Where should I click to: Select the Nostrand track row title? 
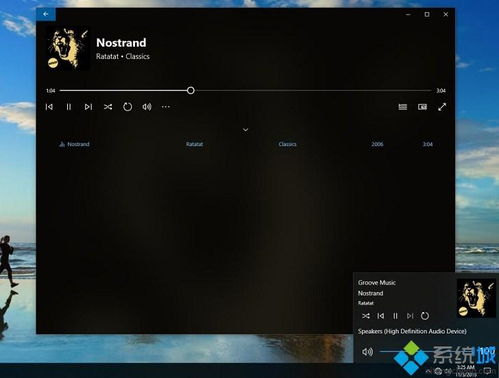coord(78,144)
